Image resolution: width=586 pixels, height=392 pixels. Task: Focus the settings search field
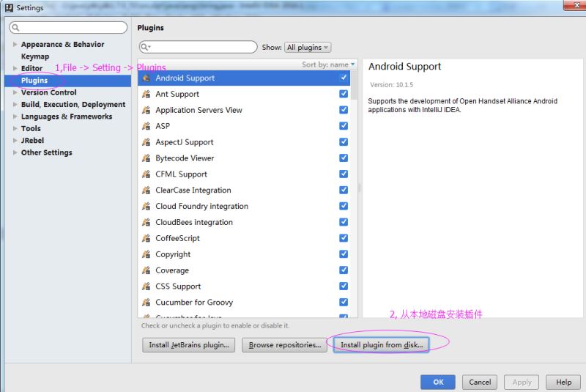tap(68, 28)
